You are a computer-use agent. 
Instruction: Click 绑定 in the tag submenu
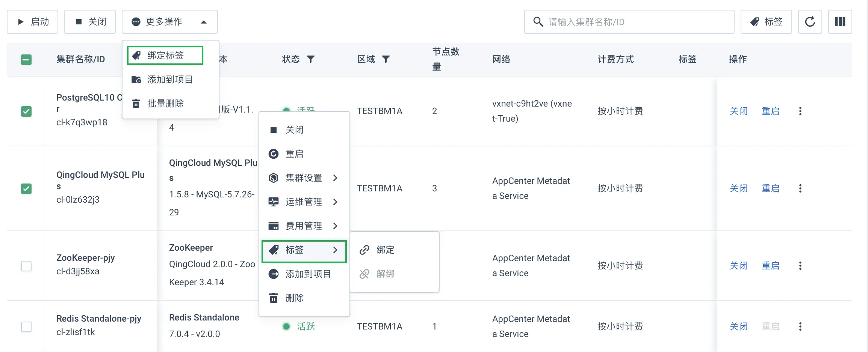[x=394, y=250]
